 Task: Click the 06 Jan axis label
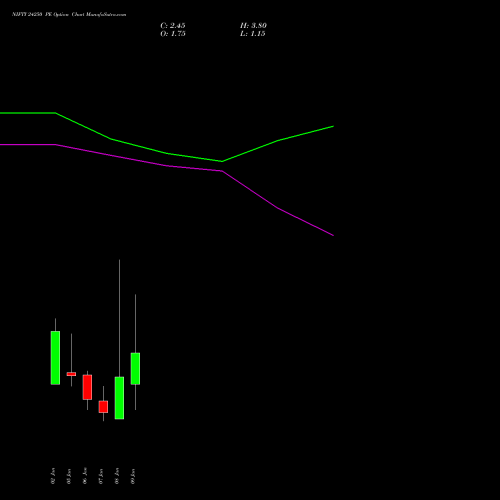click(x=85, y=476)
